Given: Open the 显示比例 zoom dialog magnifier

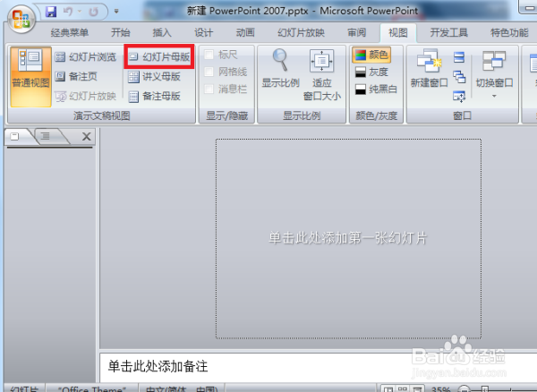Looking at the screenshot, I should click(280, 69).
